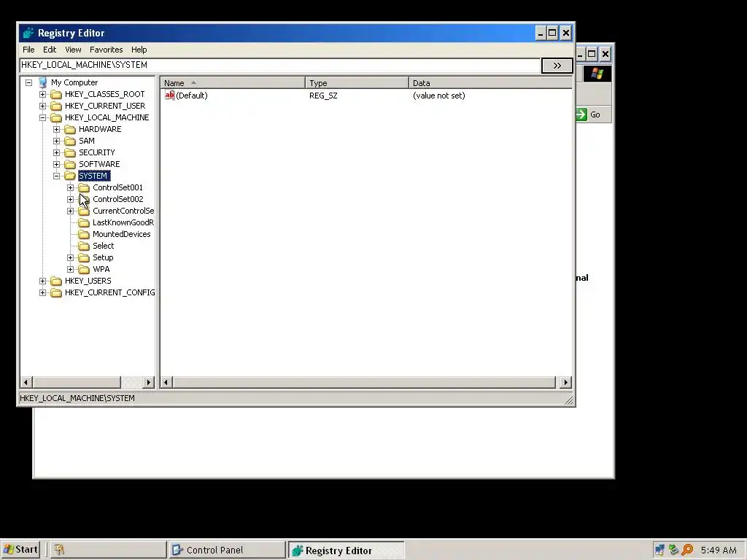Click the HKEY_CURRENT_USER folder icon
The width and height of the screenshot is (747, 560).
56,106
